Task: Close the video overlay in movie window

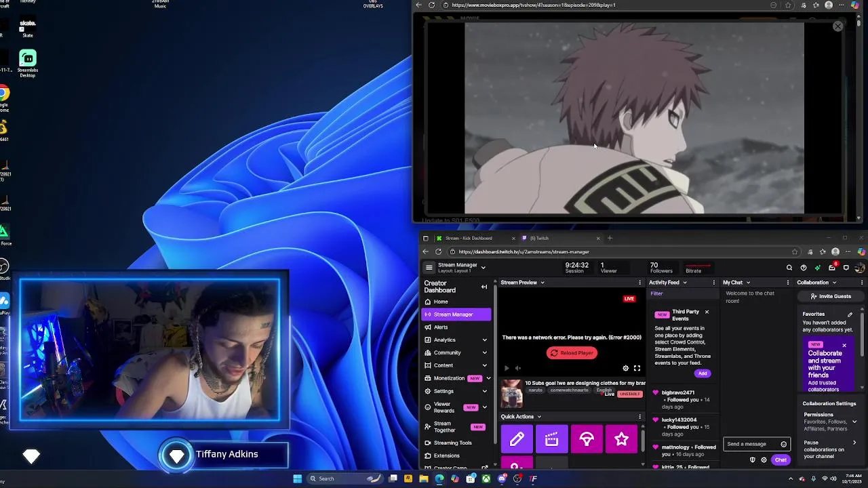Action: 838,26
